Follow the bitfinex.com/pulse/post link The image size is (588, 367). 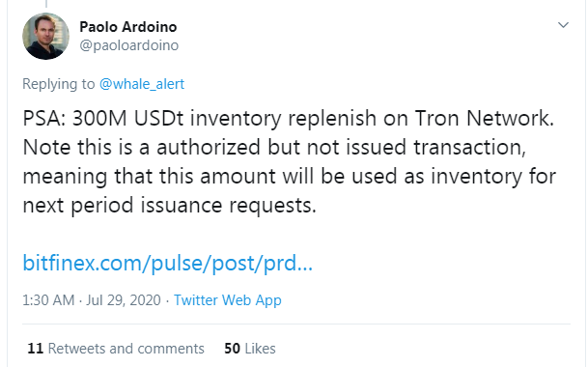(168, 263)
